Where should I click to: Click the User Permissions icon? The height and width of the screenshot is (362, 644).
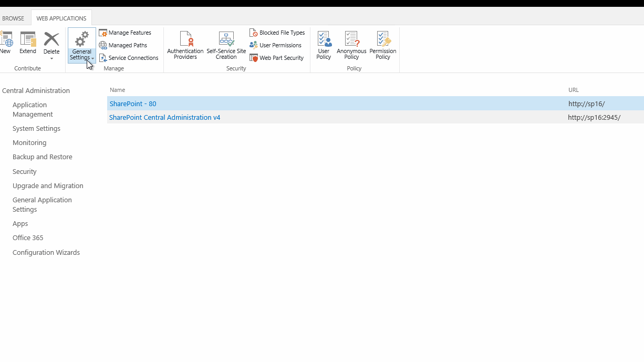[x=254, y=45]
